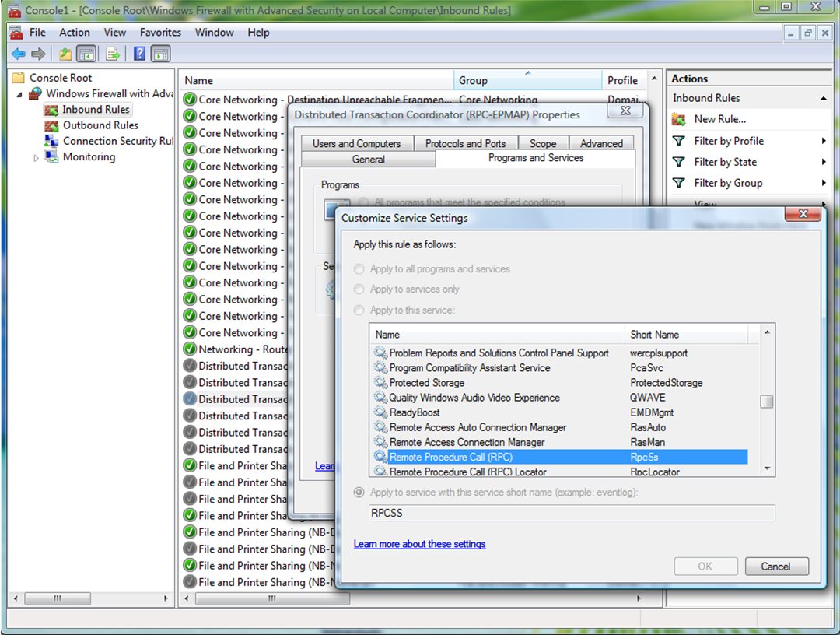The width and height of the screenshot is (840, 635).
Task: Click the Up One Level folder icon
Action: (x=65, y=54)
